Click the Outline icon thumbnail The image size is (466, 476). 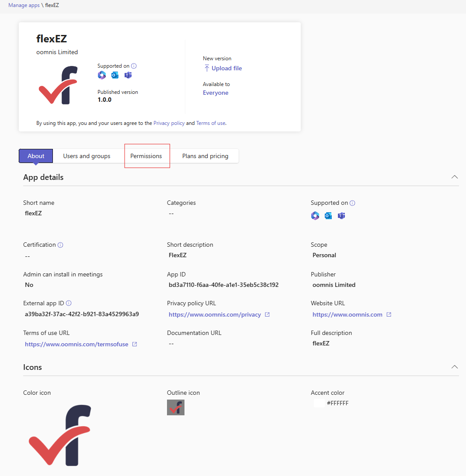click(x=176, y=407)
